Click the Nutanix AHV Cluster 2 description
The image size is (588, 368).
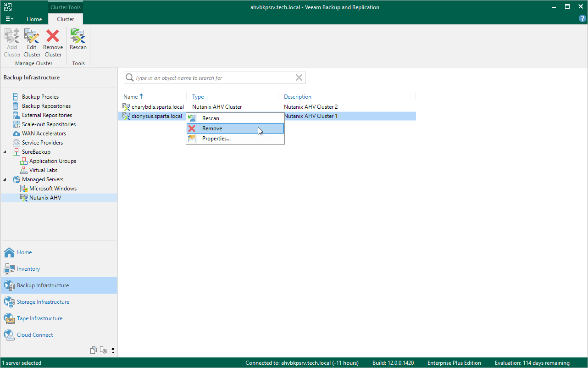tap(311, 107)
